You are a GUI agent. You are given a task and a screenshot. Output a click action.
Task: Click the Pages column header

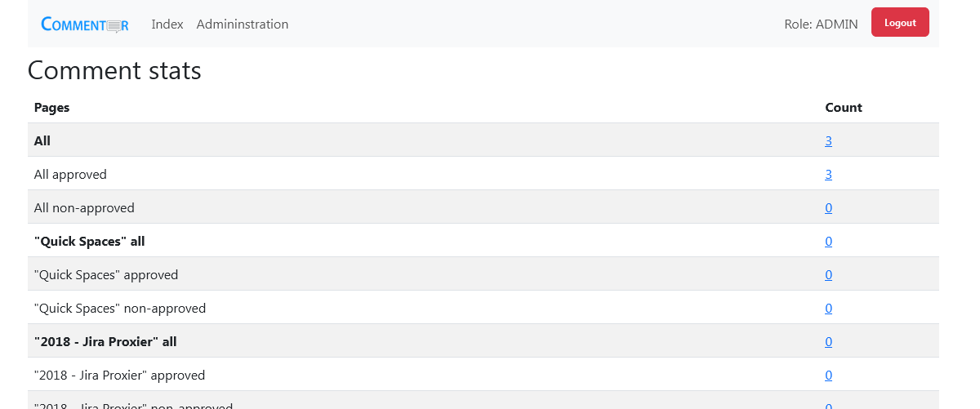(51, 107)
